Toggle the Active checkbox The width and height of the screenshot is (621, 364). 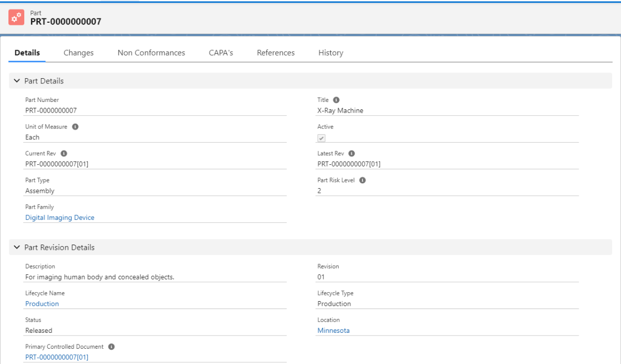[321, 138]
